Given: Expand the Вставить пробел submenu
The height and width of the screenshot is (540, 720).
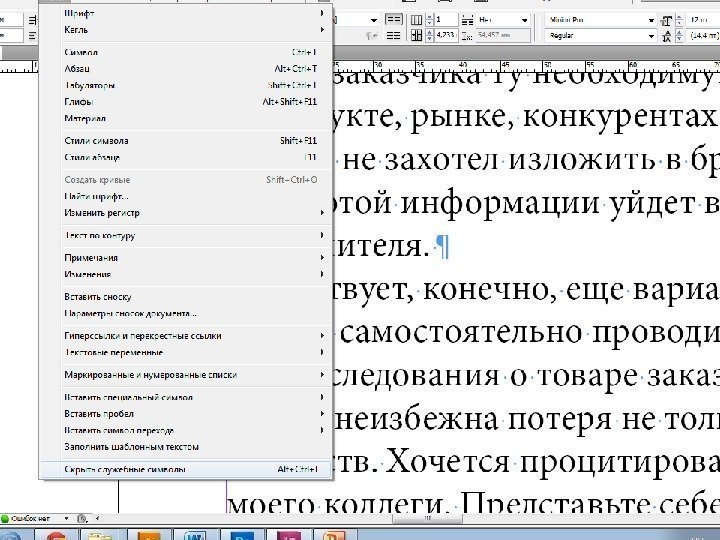Looking at the screenshot, I should [186, 414].
